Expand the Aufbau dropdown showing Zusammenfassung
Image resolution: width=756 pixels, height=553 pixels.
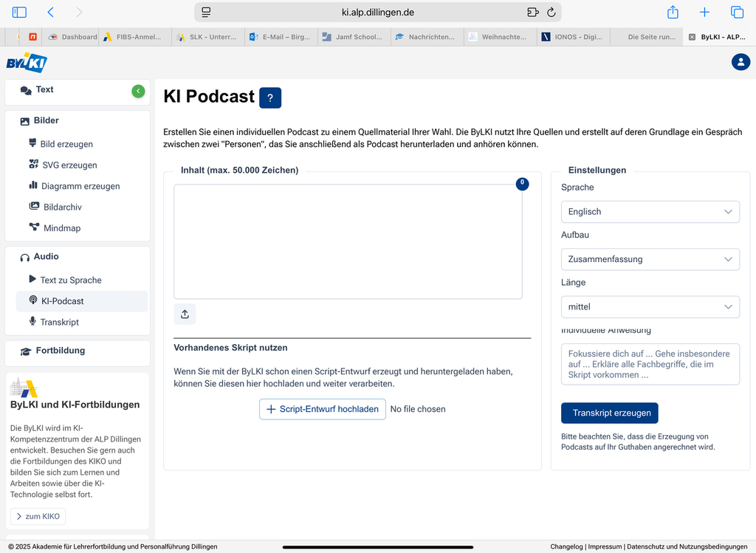650,259
